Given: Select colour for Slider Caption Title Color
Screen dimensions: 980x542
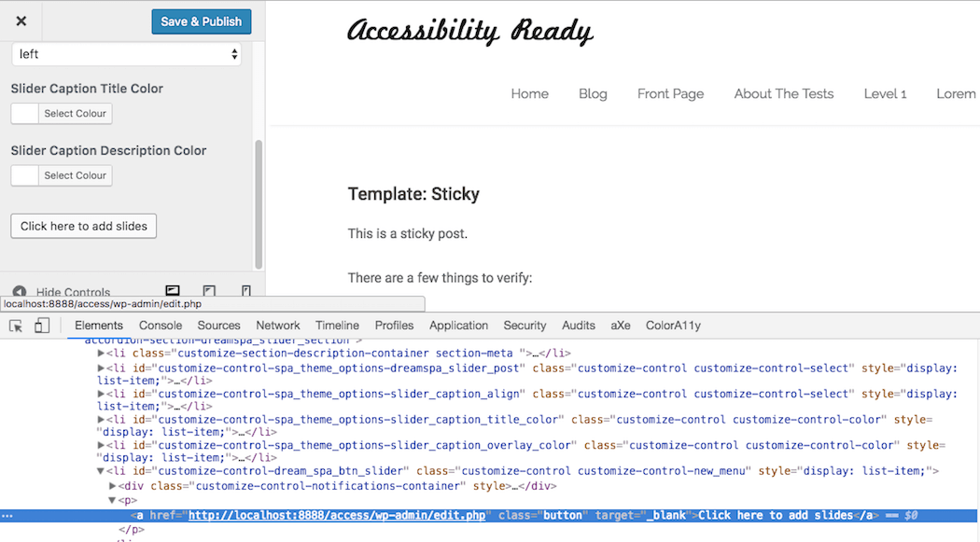Looking at the screenshot, I should [x=77, y=114].
